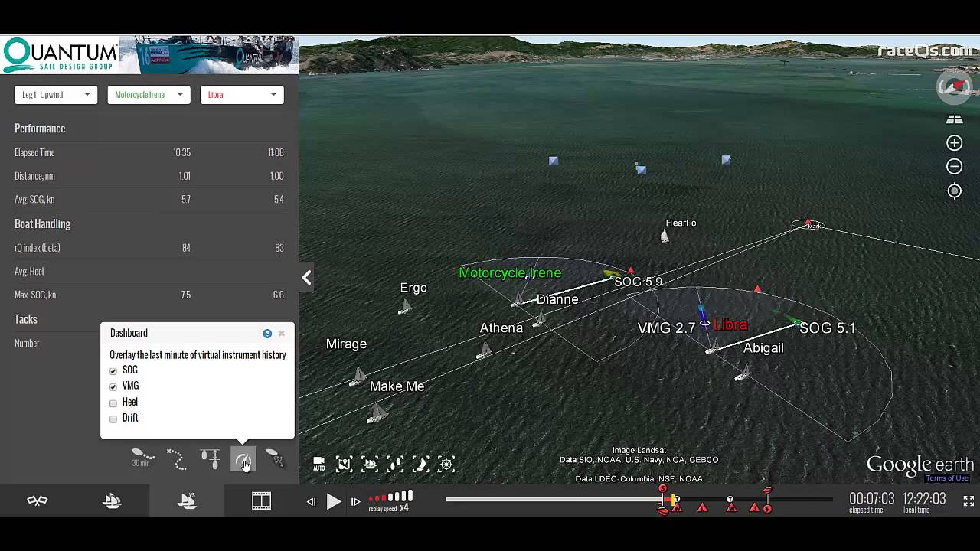Click the red F finish marker on timeline
This screenshot has width=980, height=551.
767,508
